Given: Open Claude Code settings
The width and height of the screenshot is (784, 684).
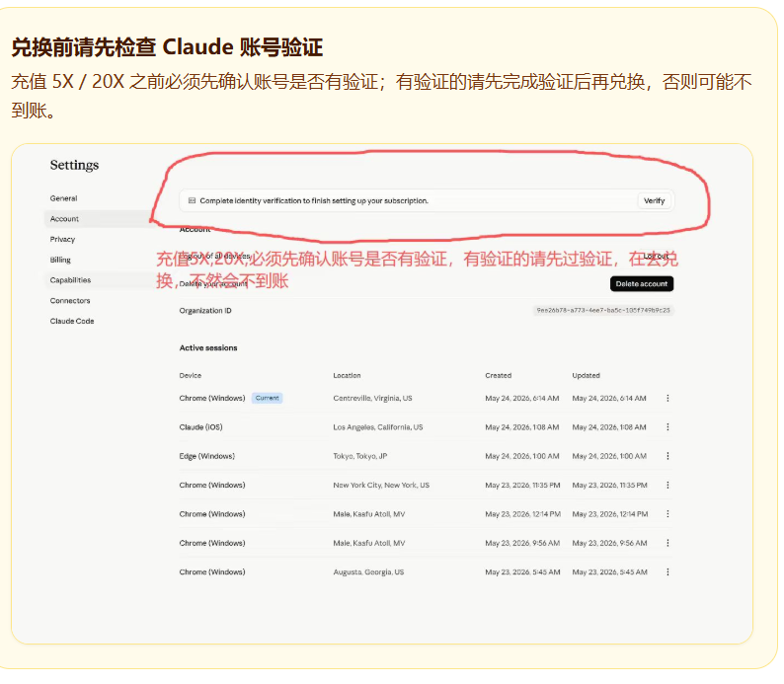Looking at the screenshot, I should [x=72, y=321].
